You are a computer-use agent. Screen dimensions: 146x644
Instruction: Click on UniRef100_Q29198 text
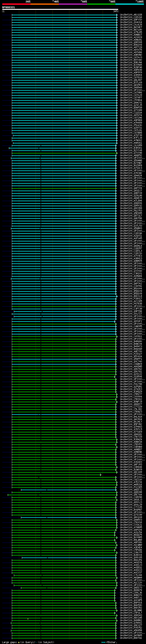pos(131,196)
